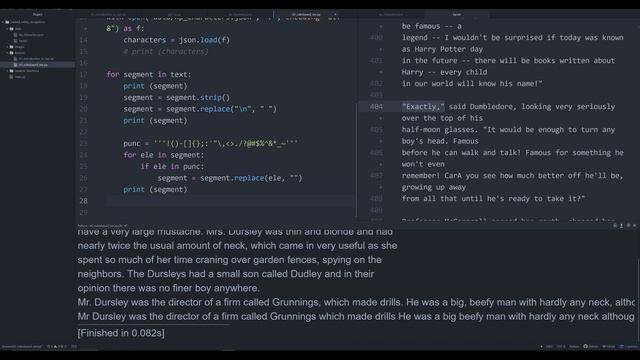Image resolution: width=640 pixels, height=360 pixels.
Task: Click 'for segment in text:' line
Action: pos(149,74)
